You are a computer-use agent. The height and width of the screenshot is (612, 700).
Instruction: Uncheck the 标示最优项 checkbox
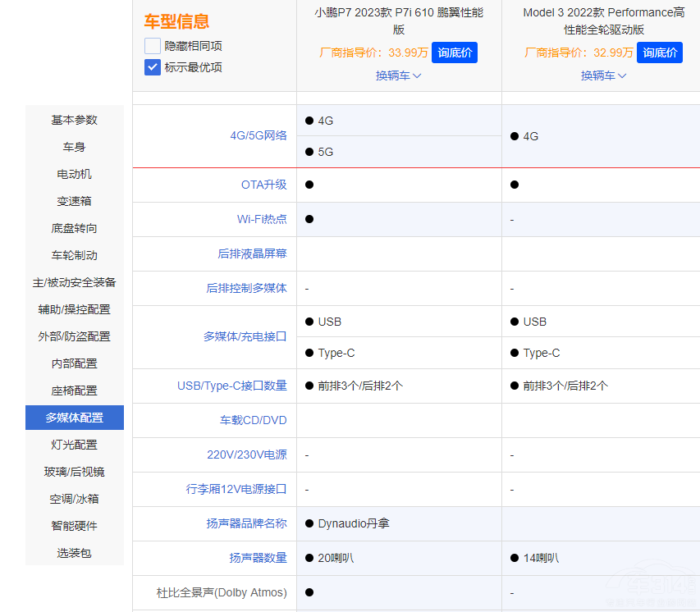[x=153, y=67]
